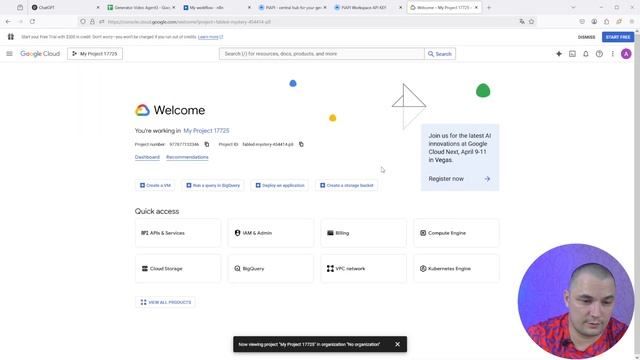
Task: Open the Recommendations link
Action: click(x=187, y=157)
